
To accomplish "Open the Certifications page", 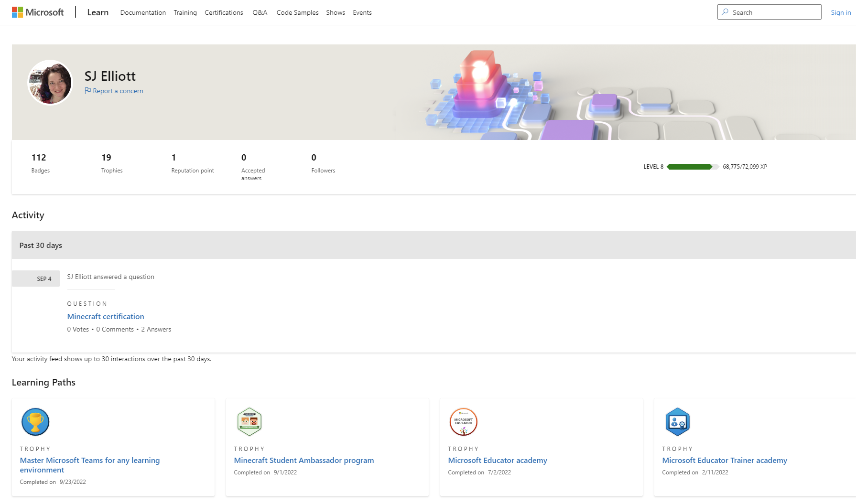I will tap(224, 12).
